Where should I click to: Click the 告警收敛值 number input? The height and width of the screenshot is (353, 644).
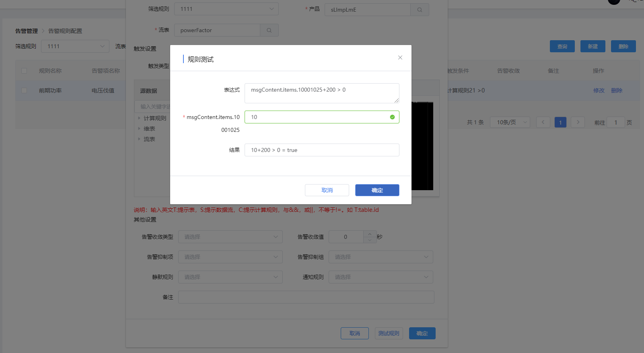pyautogui.click(x=346, y=237)
